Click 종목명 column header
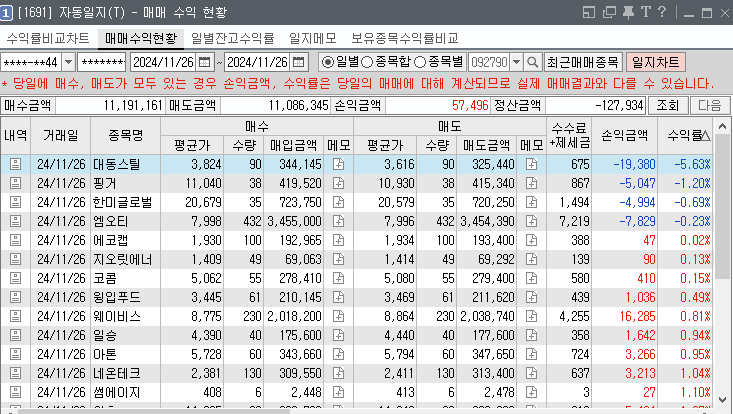This screenshot has width=733, height=414. click(x=125, y=136)
